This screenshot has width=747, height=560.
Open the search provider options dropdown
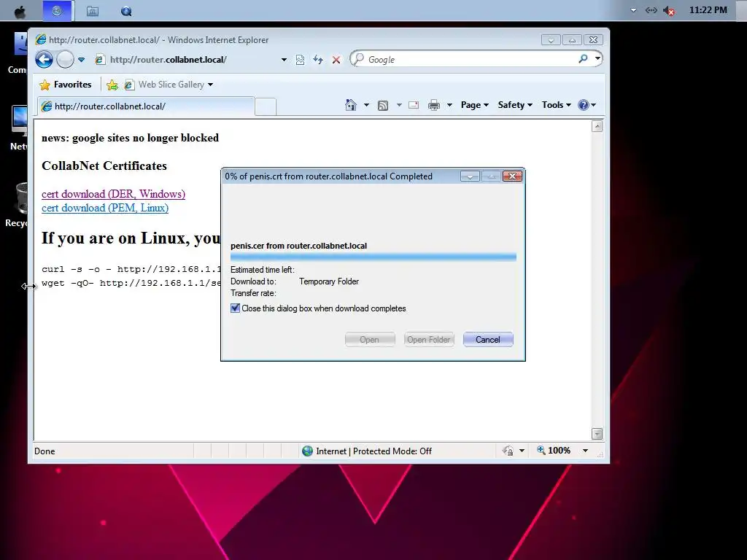pos(597,59)
